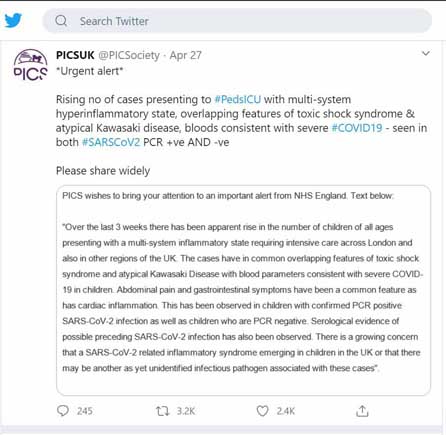Open the #SARSCoV2 hashtag

111,142
